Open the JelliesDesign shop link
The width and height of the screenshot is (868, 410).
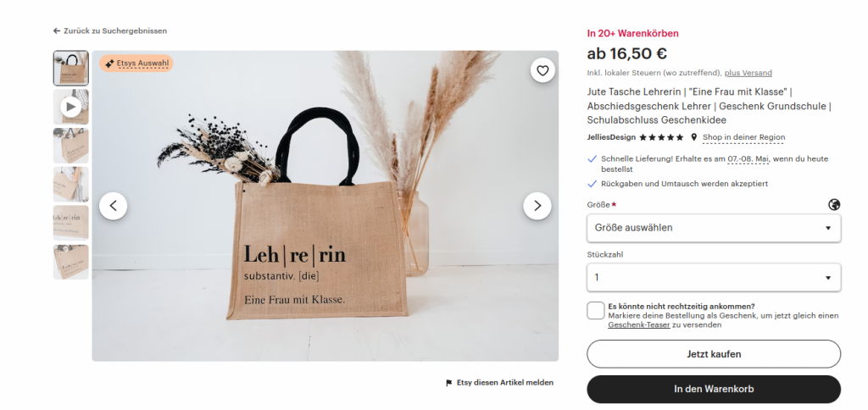pyautogui.click(x=611, y=137)
